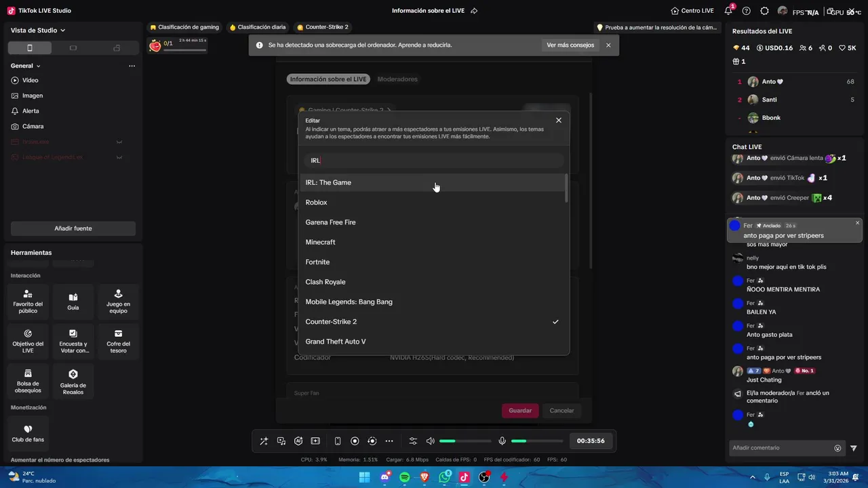The height and width of the screenshot is (488, 868).
Task: Open the audio mixer settings
Action: point(413,441)
